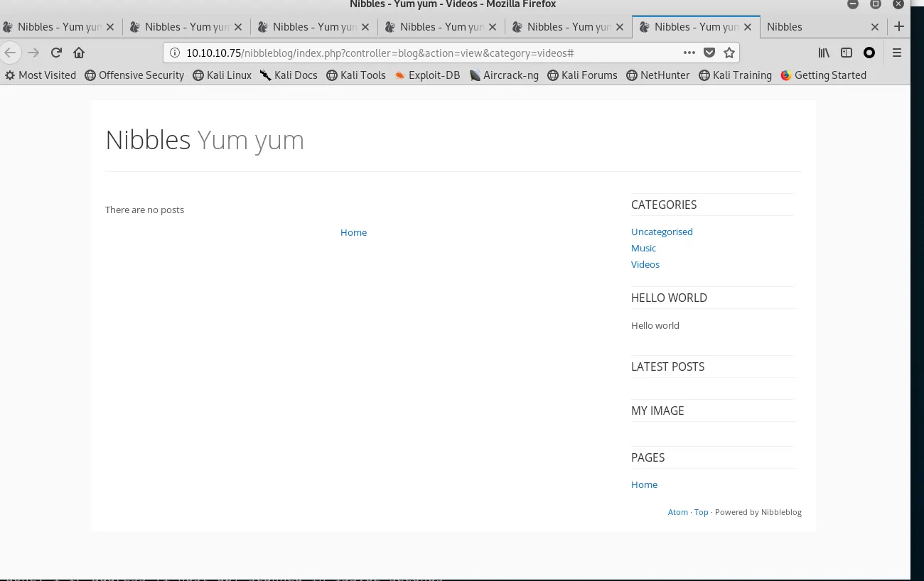This screenshot has width=924, height=581.
Task: Follow the Home link below 'There are no posts'
Action: pyautogui.click(x=353, y=232)
